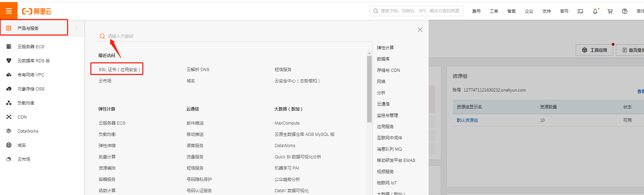Click the 工具应用 button
This screenshot has width=644, height=195.
pos(594,50)
